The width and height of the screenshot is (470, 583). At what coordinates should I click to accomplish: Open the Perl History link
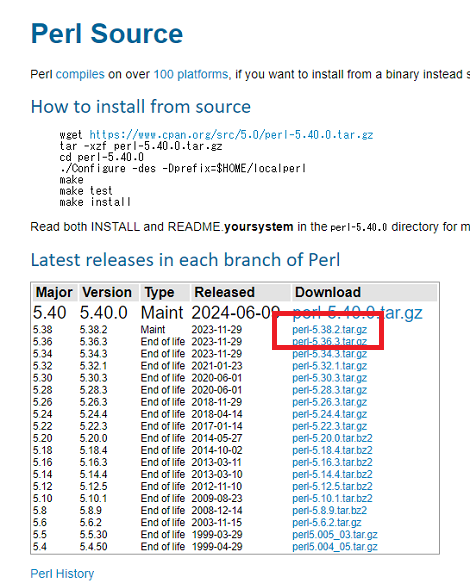pos(62,574)
